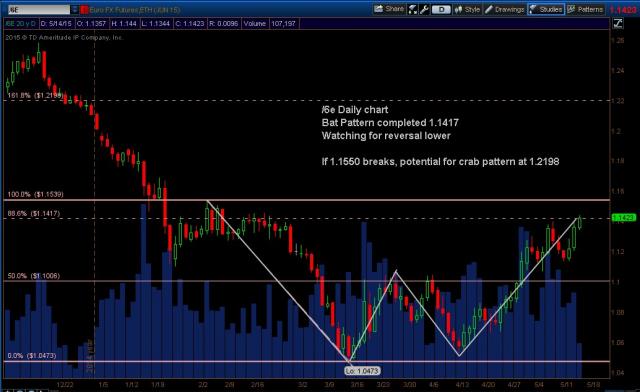Click the red 1.1423 last price

pos(624,10)
